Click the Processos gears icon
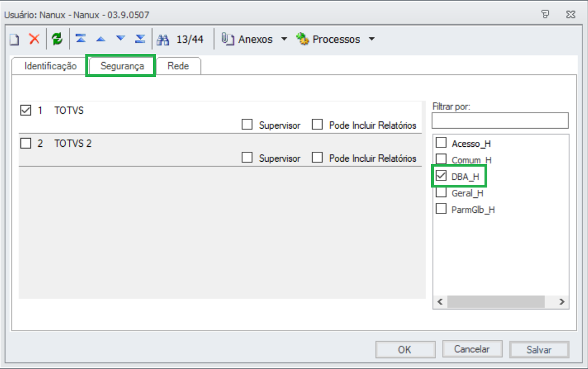Screen dimensions: 588x369 [x=302, y=38]
